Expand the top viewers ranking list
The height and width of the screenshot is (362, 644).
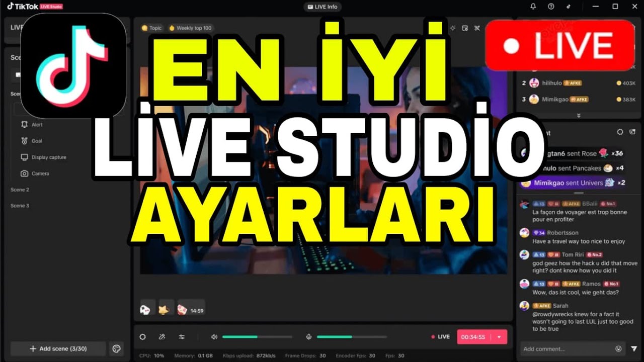point(579,116)
